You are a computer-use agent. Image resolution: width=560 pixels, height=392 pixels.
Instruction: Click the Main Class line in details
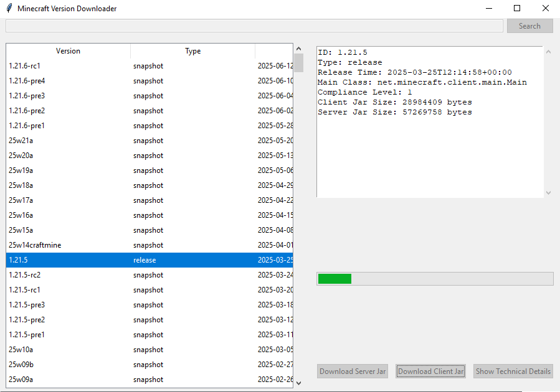[x=422, y=82]
